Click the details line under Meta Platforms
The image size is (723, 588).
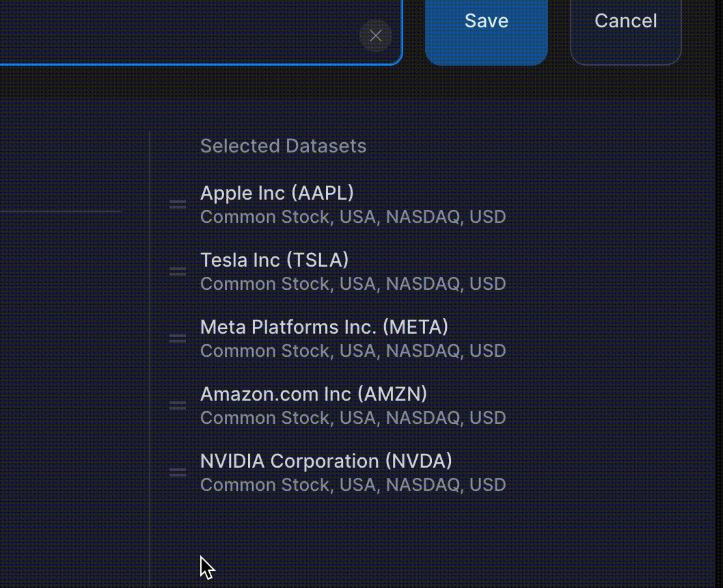tap(353, 351)
